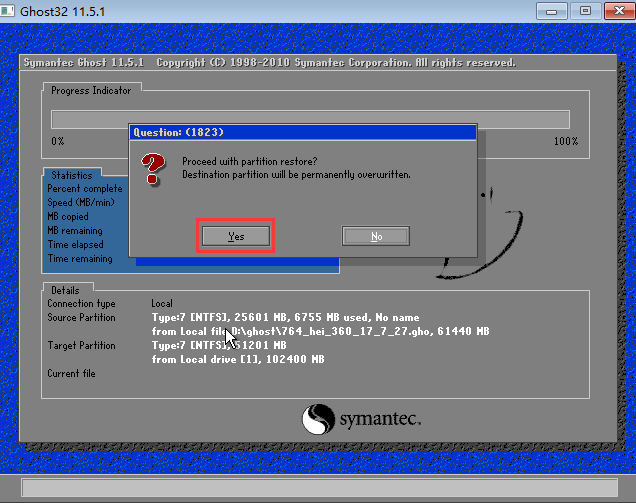Click the Source Partition label
Viewport: 636px width, 503px height.
[82, 317]
